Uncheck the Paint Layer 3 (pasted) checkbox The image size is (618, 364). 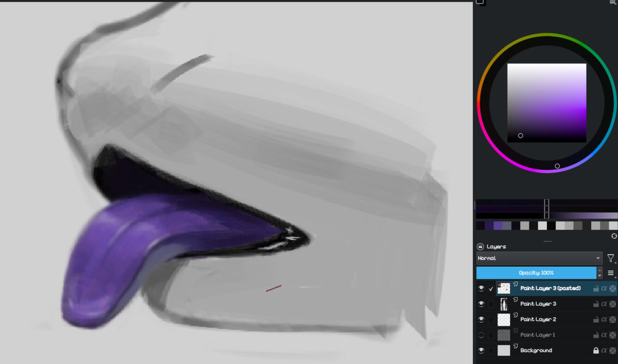tap(491, 288)
